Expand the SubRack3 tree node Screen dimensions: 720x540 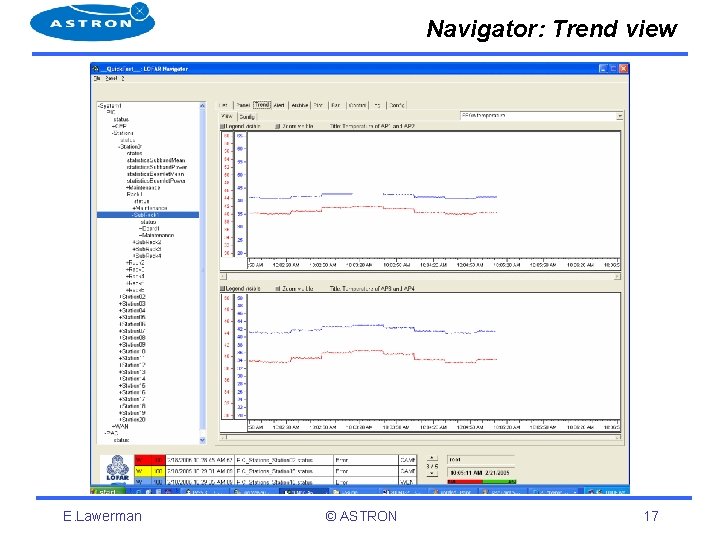pos(134,249)
